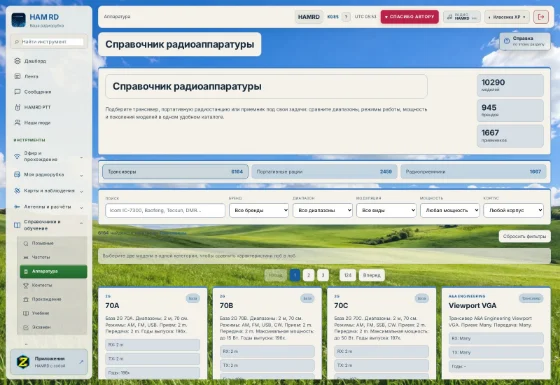Select Позывные in sidebar submenu

(x=53, y=244)
